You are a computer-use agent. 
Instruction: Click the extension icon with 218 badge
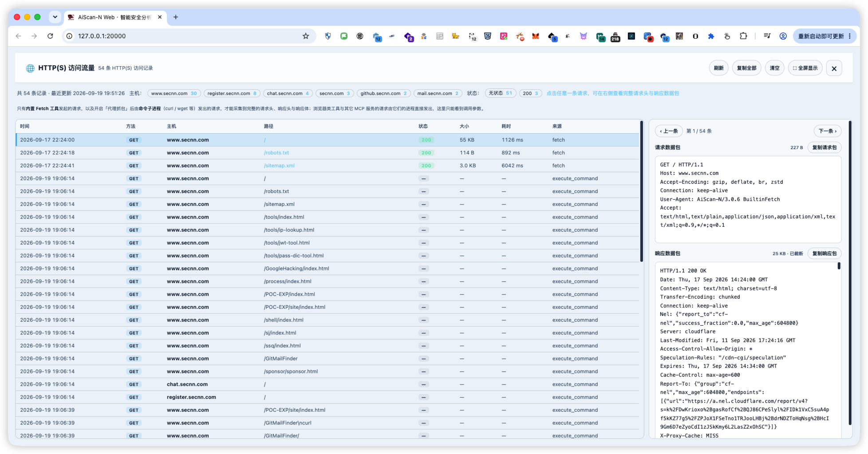[615, 36]
